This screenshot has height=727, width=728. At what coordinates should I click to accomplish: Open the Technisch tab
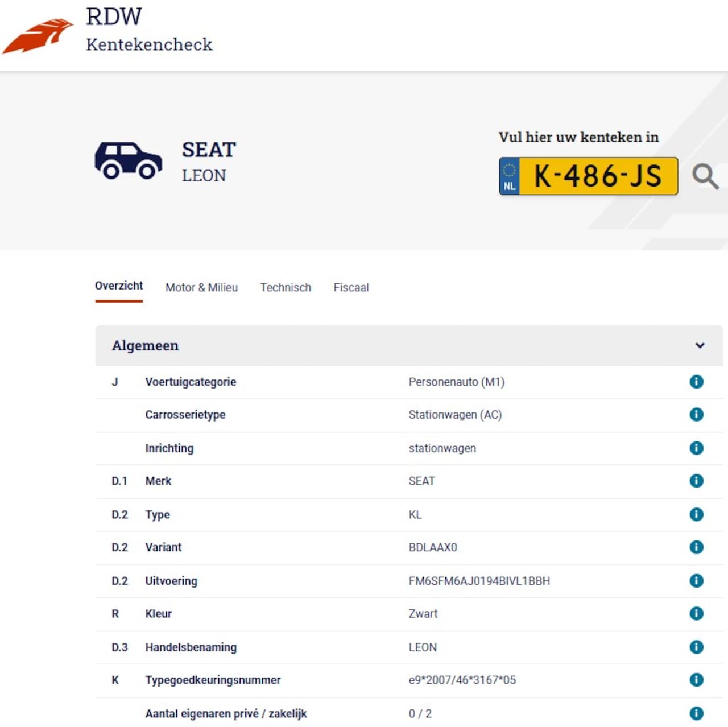click(x=286, y=288)
